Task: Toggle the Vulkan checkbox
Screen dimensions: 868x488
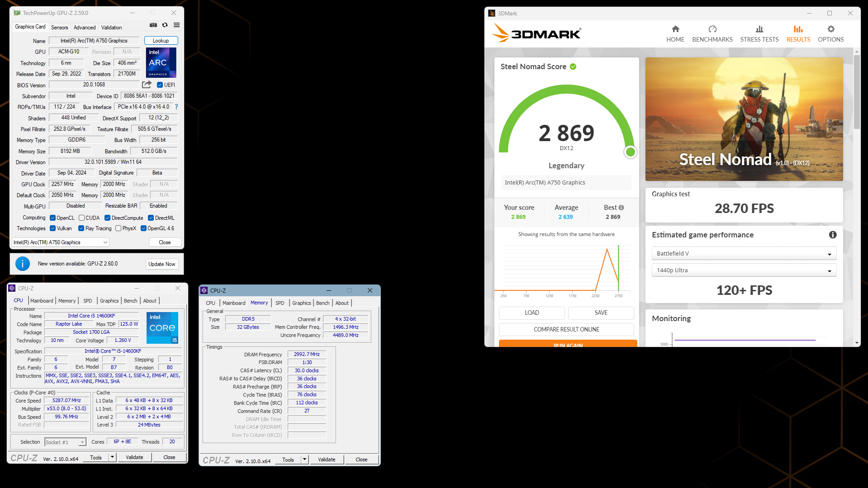Action: pyautogui.click(x=52, y=228)
